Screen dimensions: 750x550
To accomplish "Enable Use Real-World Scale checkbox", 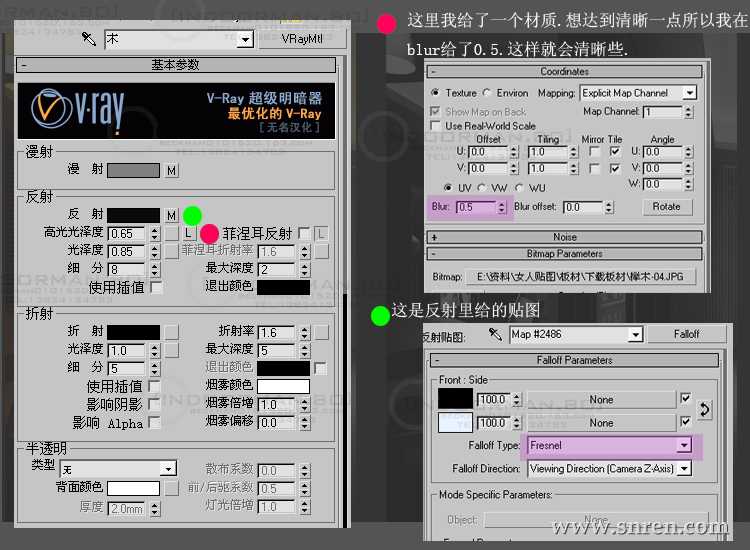I will pyautogui.click(x=435, y=125).
